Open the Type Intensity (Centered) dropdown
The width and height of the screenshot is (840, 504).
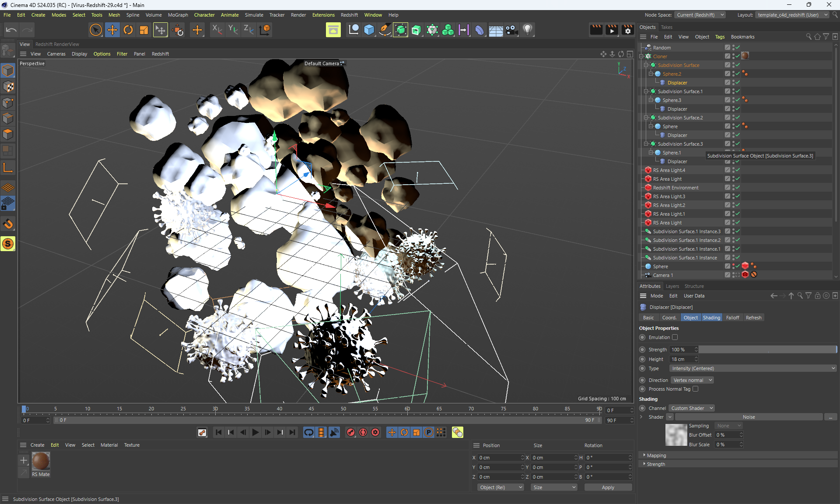(x=752, y=368)
